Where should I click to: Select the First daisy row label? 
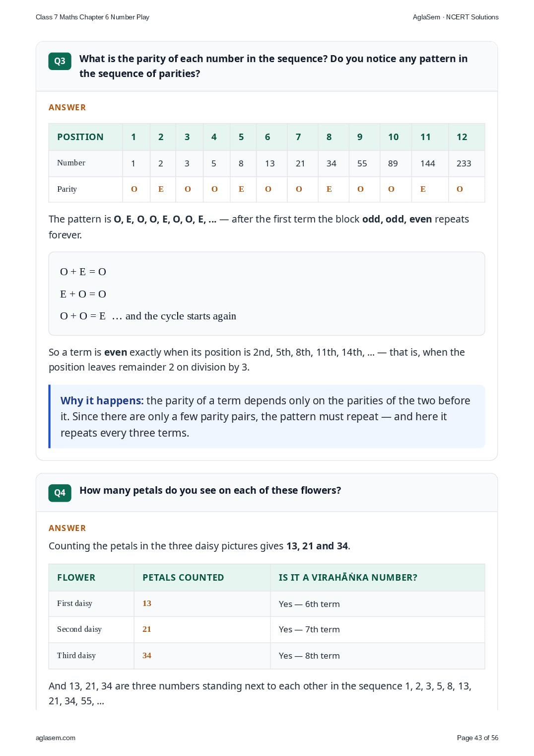click(x=74, y=604)
